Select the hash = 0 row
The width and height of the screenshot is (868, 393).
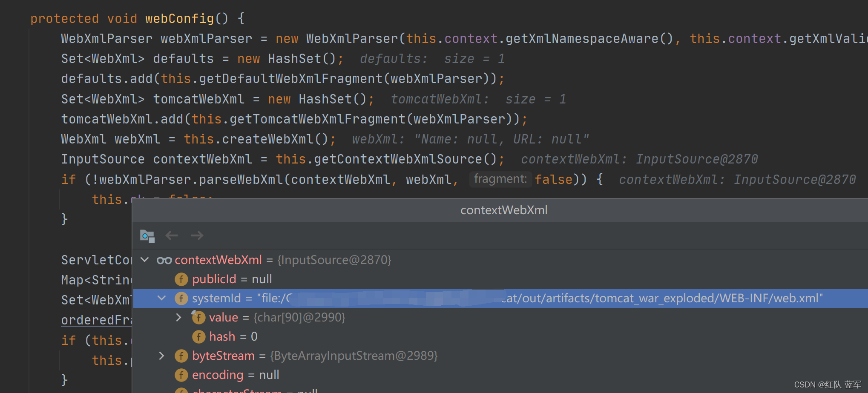[500, 337]
